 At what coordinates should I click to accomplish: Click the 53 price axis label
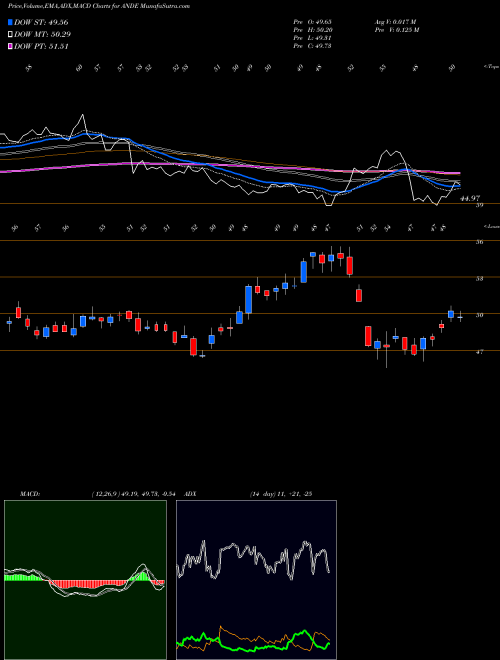tap(479, 279)
